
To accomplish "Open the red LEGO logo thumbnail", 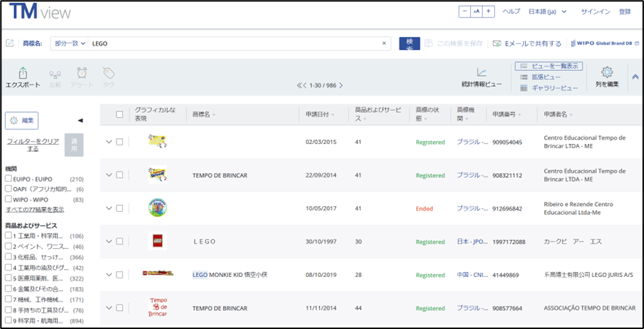I will [x=158, y=241].
